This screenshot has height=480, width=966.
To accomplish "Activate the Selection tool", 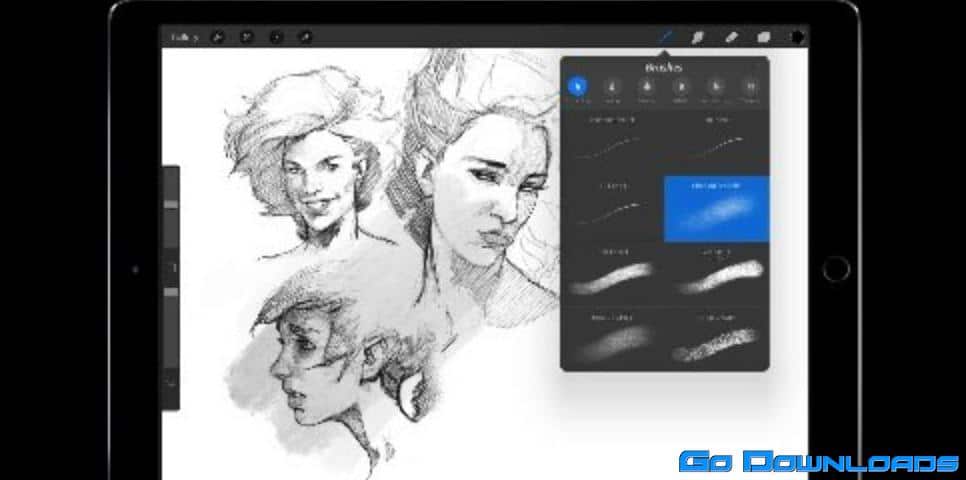I will [276, 38].
